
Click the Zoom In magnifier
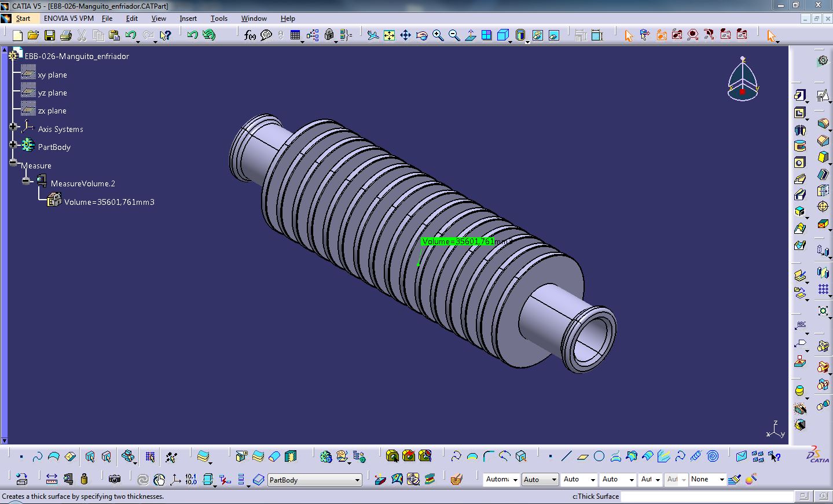(438, 35)
